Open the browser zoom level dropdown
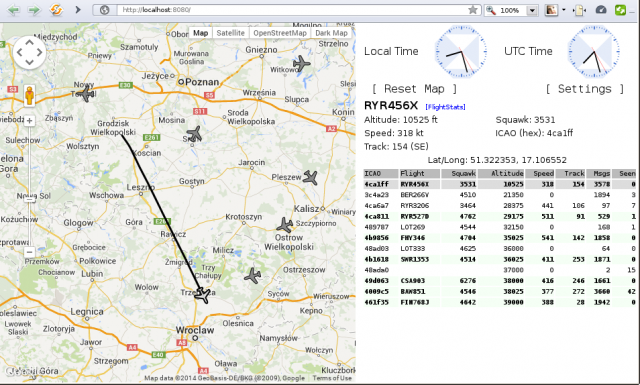640x385 pixels. tap(532, 10)
